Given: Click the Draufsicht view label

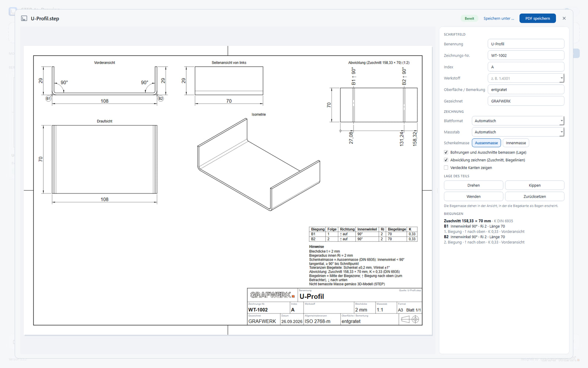Looking at the screenshot, I should click(105, 121).
